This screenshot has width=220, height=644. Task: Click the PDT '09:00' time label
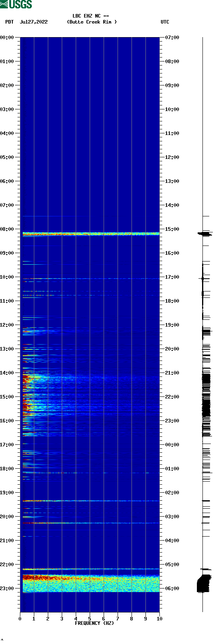[x=7, y=253]
